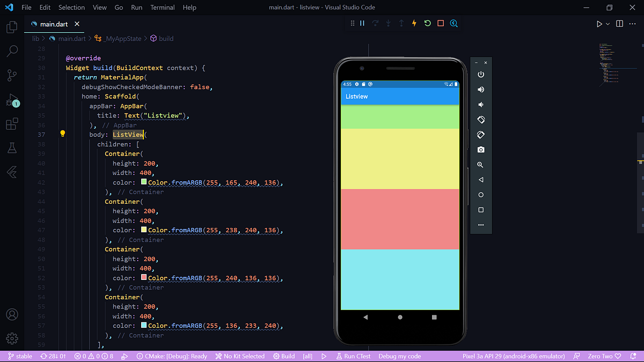The width and height of the screenshot is (644, 362).
Task: Step over the current line in debugger
Action: coord(375,23)
